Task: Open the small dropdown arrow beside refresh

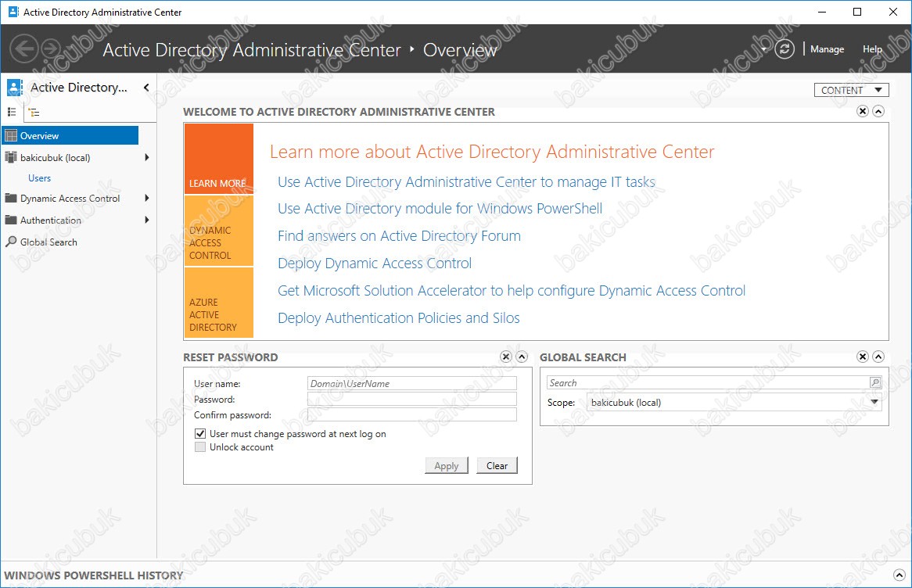Action: pyautogui.click(x=763, y=49)
